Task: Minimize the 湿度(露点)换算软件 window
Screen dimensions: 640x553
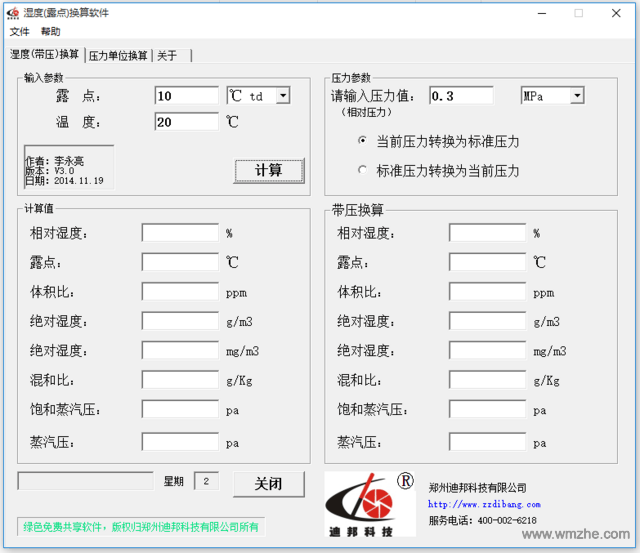Action: 542,13
